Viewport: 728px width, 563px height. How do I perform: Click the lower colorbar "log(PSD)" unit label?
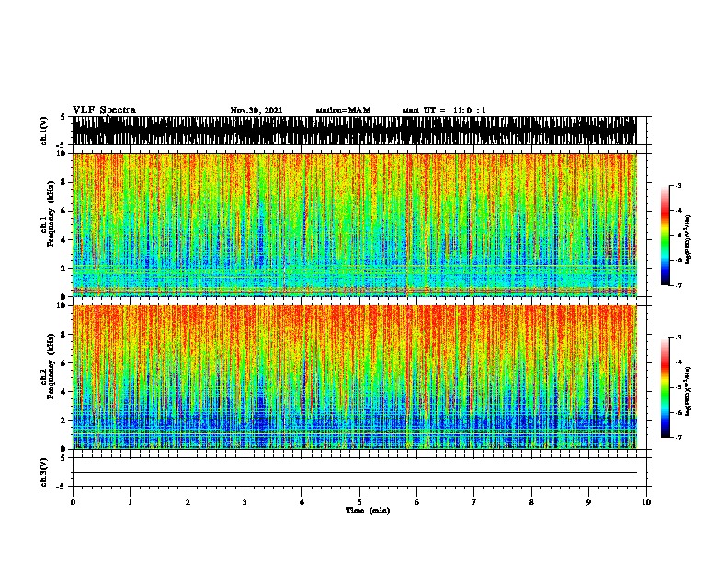pos(688,391)
